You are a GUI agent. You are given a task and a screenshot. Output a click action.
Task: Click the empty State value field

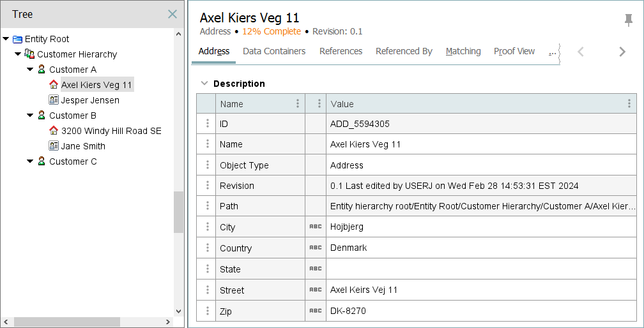[479, 269]
